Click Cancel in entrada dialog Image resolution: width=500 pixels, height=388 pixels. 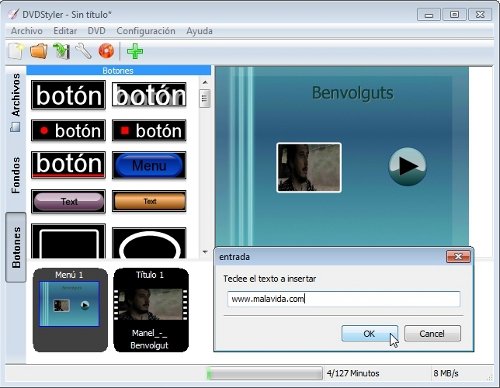click(432, 334)
